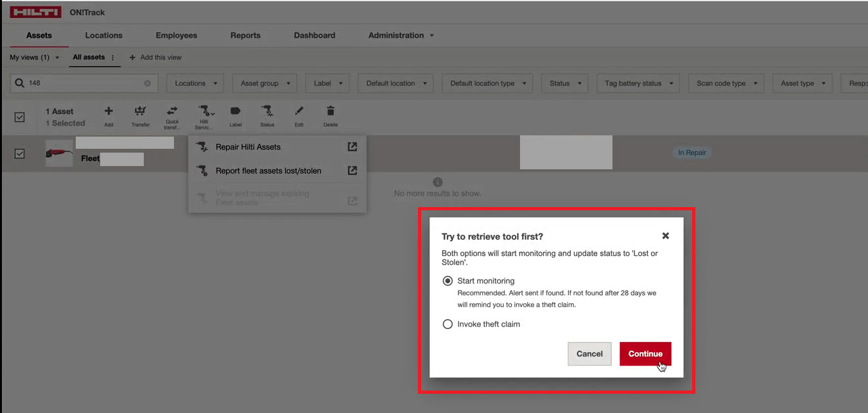The height and width of the screenshot is (413, 868).
Task: Expand the Tag battery status dropdown
Action: pos(638,83)
